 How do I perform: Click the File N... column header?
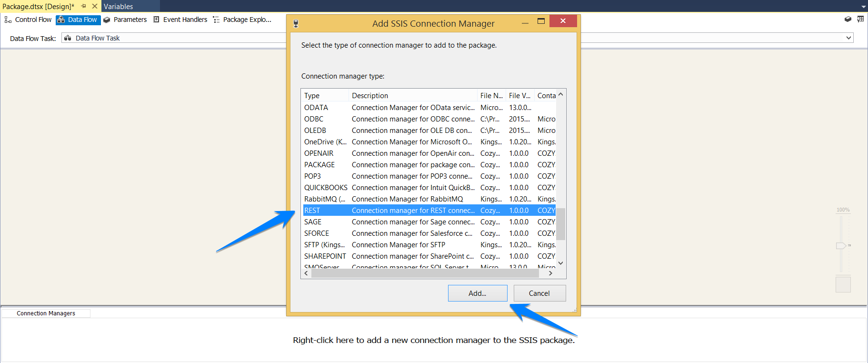coord(491,95)
